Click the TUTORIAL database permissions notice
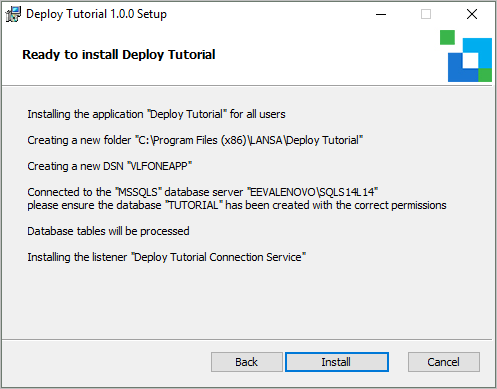 tap(237, 205)
